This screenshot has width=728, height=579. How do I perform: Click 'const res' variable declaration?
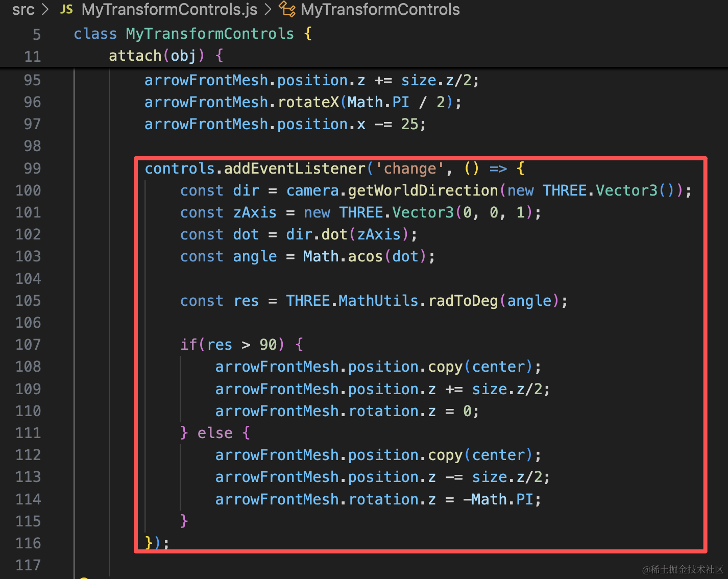coord(220,301)
